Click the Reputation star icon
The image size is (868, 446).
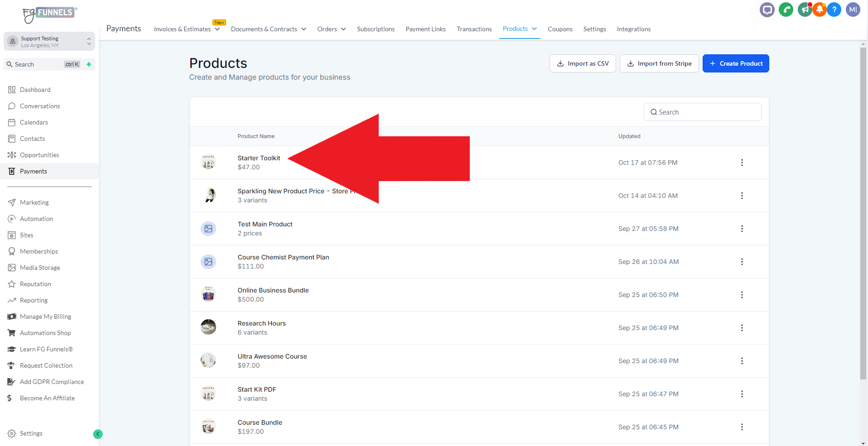[12, 284]
